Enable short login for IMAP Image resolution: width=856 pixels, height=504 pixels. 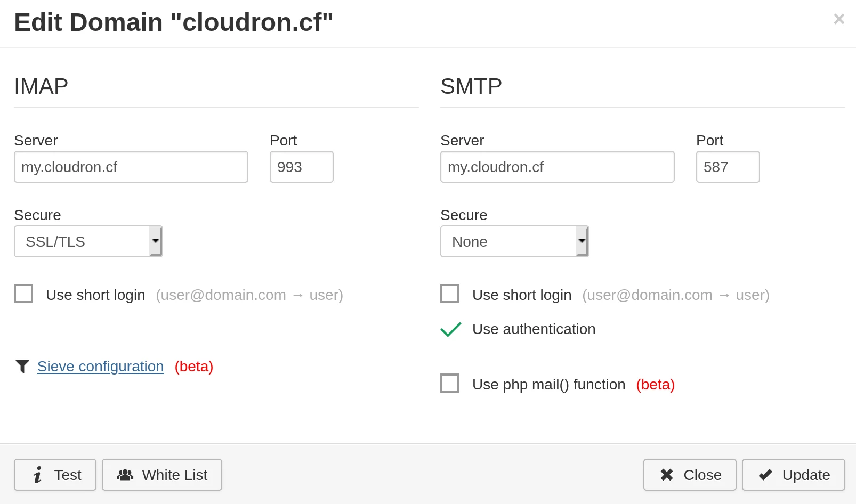coord(23,294)
